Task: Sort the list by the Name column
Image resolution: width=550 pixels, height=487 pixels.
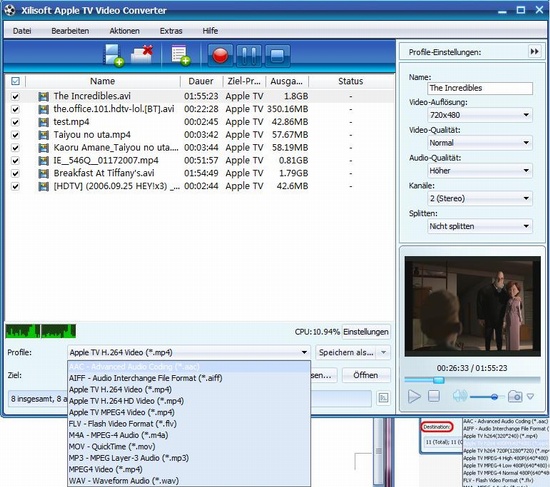Action: tap(102, 81)
